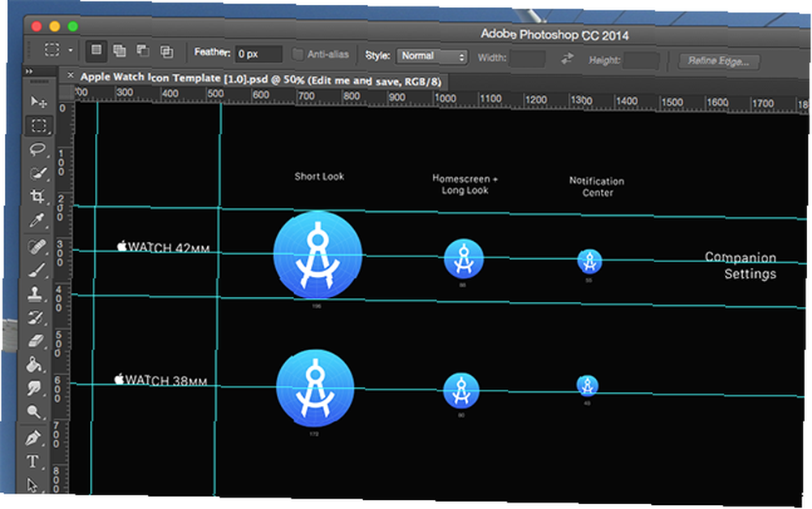Click the 38mm Homescreen icon on canvas
Viewport: 812px width, 509px height.
461,390
